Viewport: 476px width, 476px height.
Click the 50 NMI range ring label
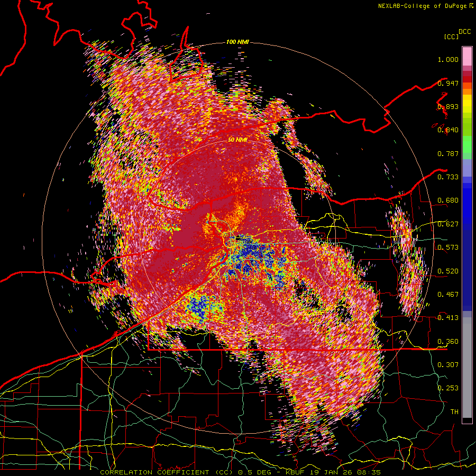pos(237,140)
